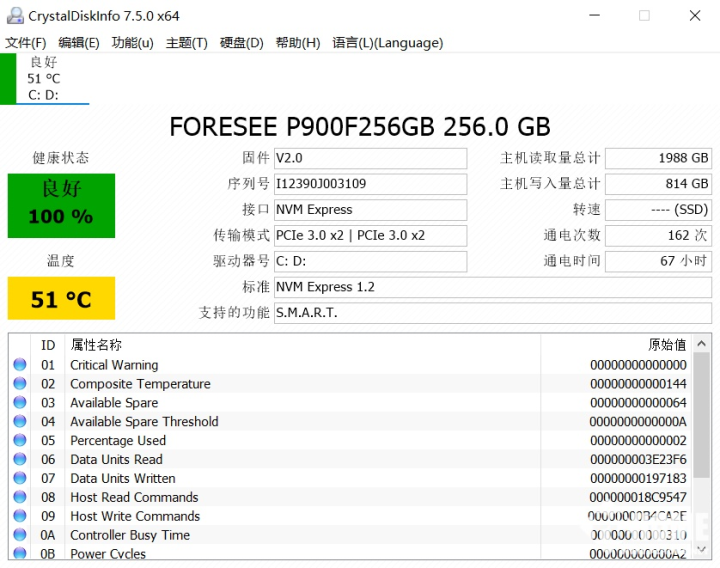
Task: Click the CrystalDiskInfo app icon in the title bar
Action: 15,16
